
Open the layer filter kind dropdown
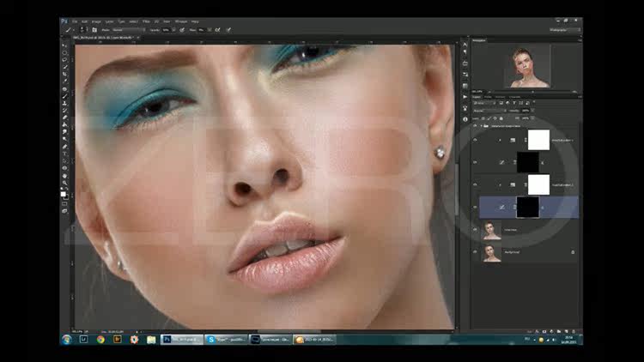[484, 103]
